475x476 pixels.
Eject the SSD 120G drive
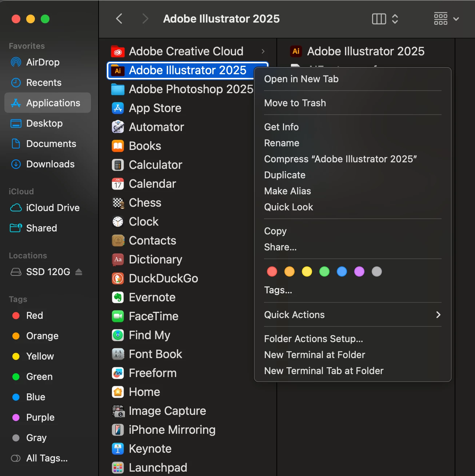[x=79, y=272]
